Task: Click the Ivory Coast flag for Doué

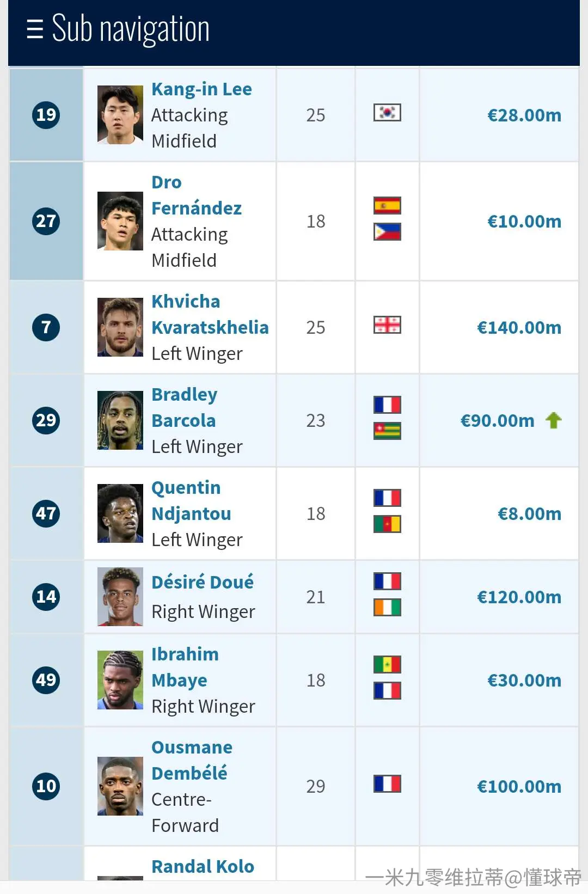Action: coord(387,608)
